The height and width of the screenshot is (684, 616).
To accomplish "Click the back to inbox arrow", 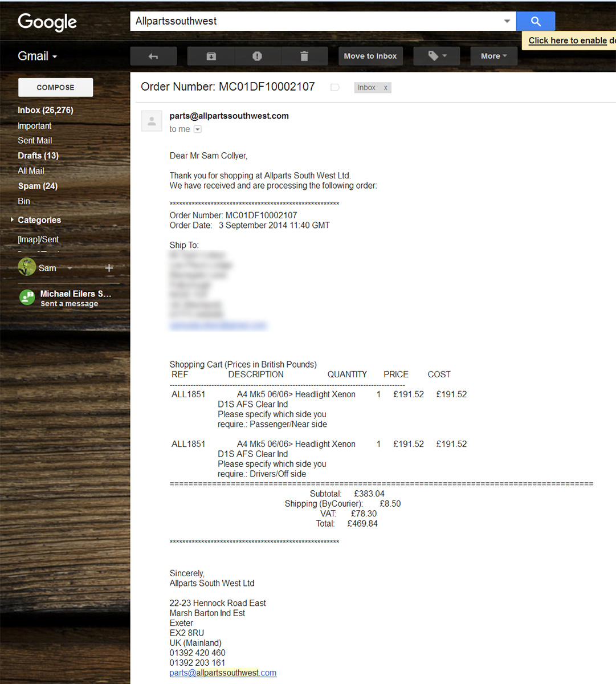I will point(153,56).
